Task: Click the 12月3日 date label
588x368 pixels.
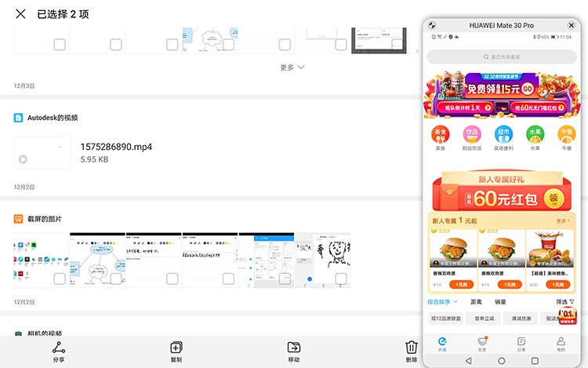Action: pos(24,86)
